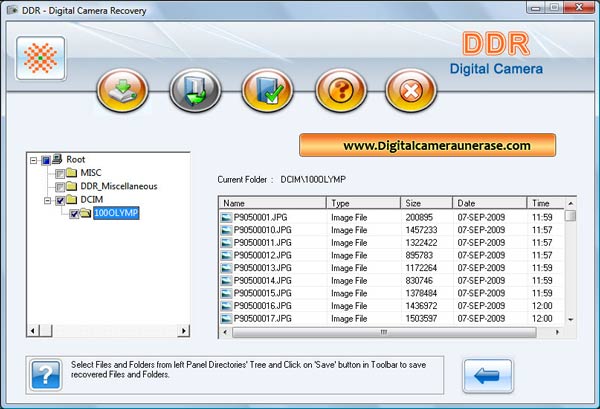600x409 pixels.
Task: Click file list horizontal scroll-right arrow
Action: coord(557,332)
